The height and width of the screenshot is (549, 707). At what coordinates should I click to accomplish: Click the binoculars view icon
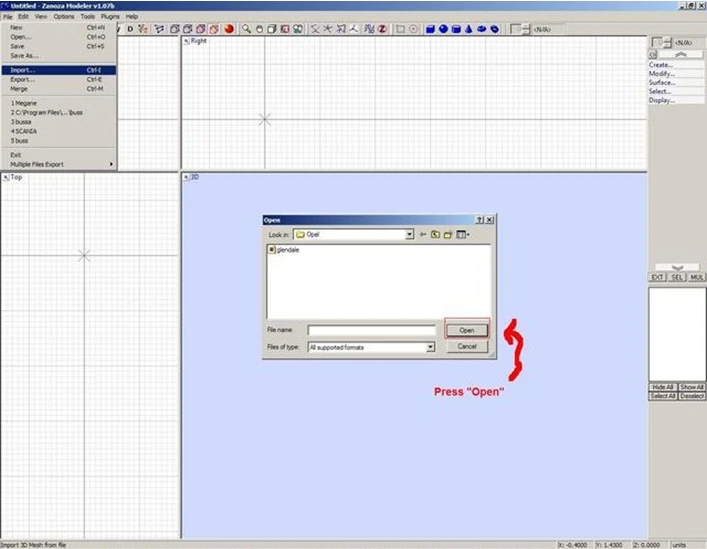pyautogui.click(x=298, y=29)
